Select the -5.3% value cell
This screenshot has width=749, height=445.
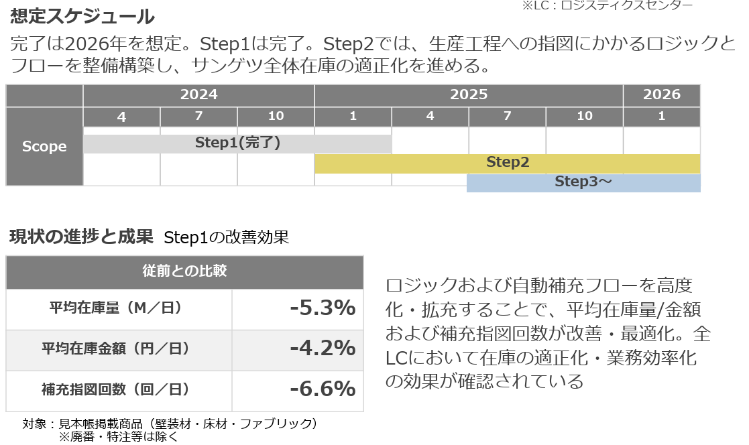298,308
